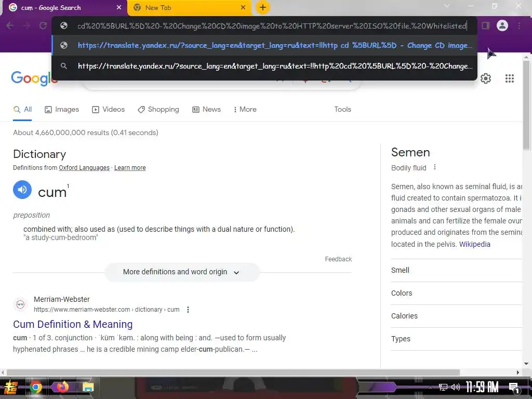Expand the Colors section
532x399 pixels.
point(456,293)
